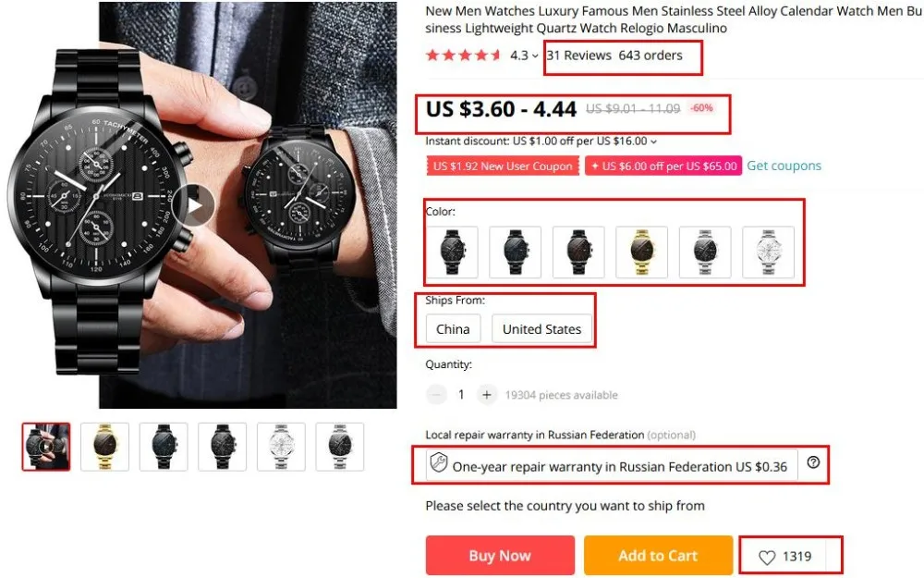Choose the white-dial silver watch color swatch
The height and width of the screenshot is (578, 924).
[769, 252]
